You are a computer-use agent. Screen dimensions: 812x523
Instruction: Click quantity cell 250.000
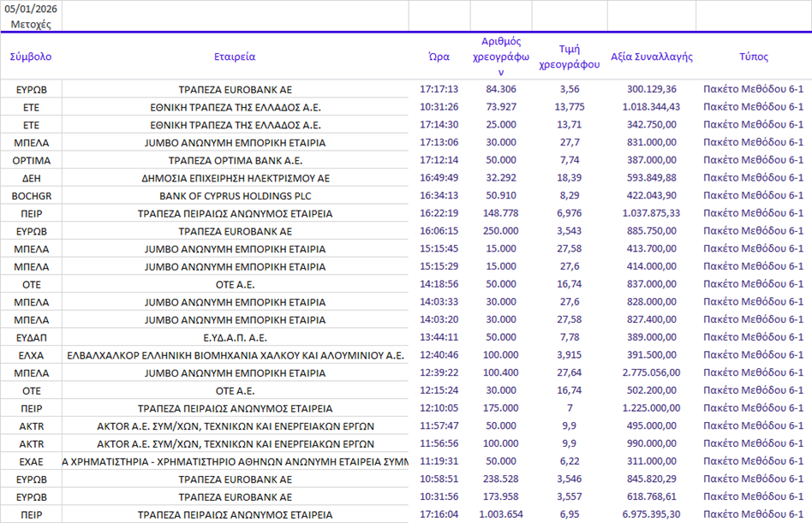point(501,231)
